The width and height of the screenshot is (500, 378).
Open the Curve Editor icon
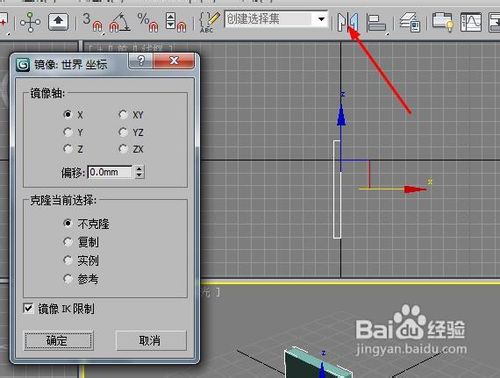click(471, 22)
